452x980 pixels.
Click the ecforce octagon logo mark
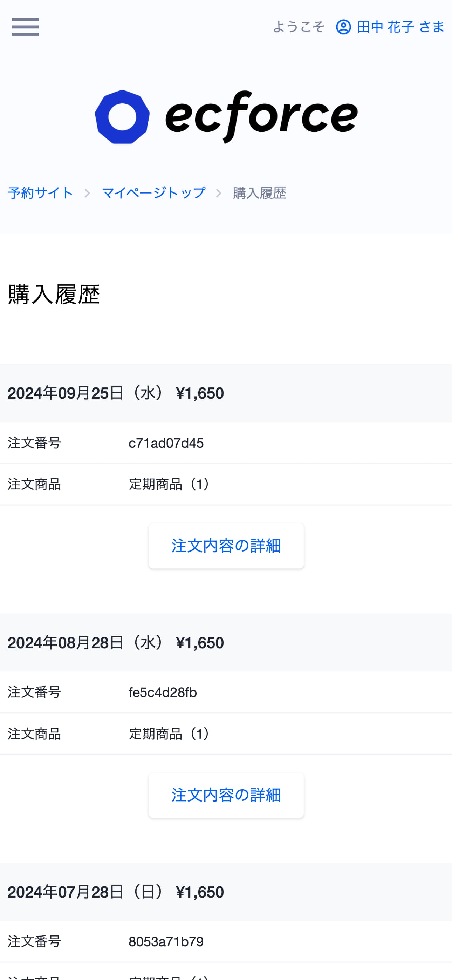(x=122, y=117)
